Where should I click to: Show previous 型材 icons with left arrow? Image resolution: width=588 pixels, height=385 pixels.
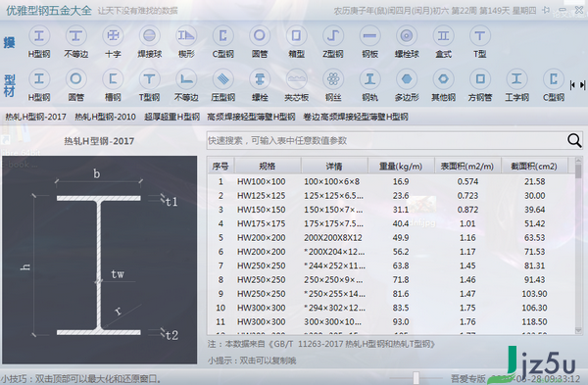click(572, 85)
